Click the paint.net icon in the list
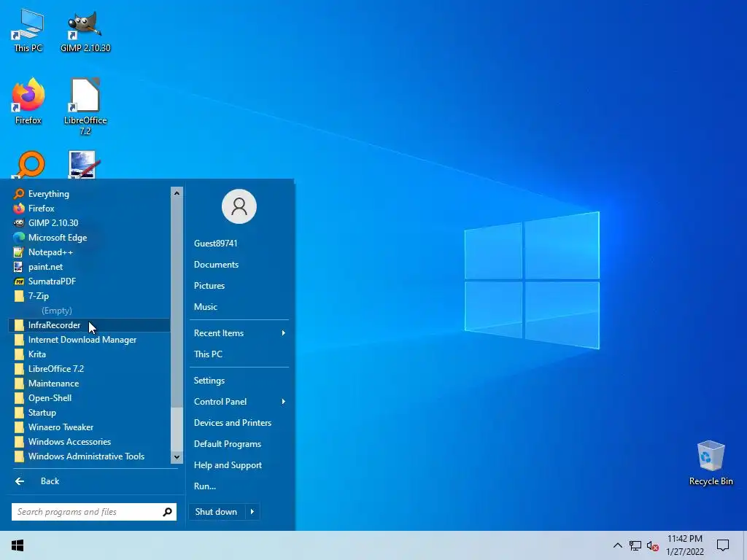The height and width of the screenshot is (560, 747). click(x=18, y=267)
